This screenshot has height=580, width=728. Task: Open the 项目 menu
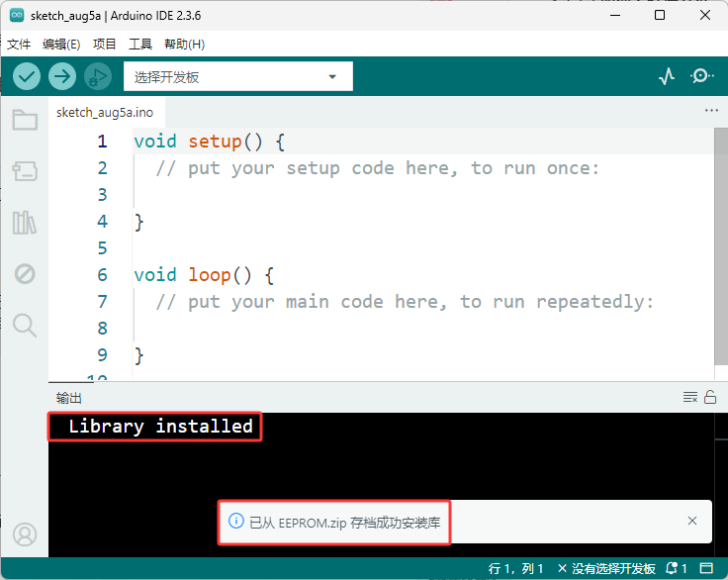[x=104, y=45]
